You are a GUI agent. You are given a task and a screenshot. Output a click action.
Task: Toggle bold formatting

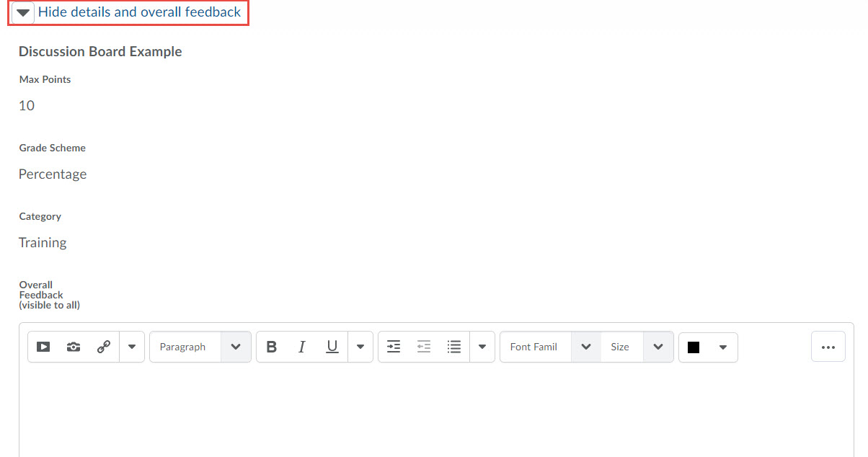(x=271, y=347)
